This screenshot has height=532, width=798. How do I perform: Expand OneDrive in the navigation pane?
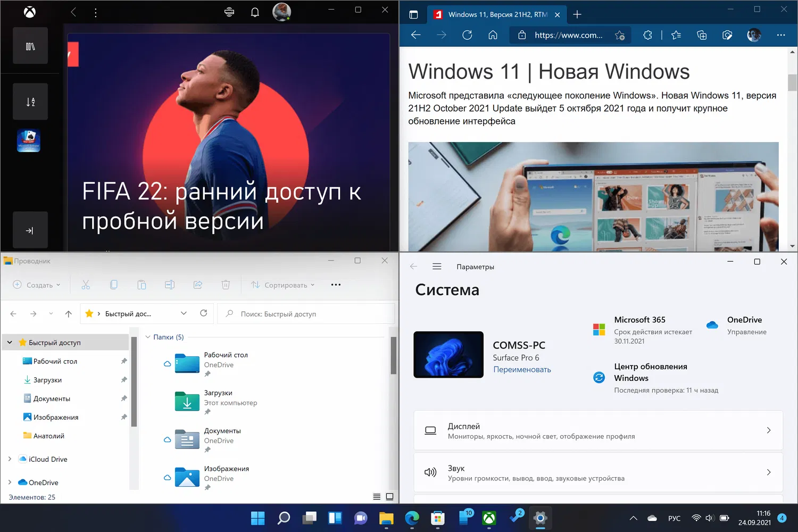[10, 483]
